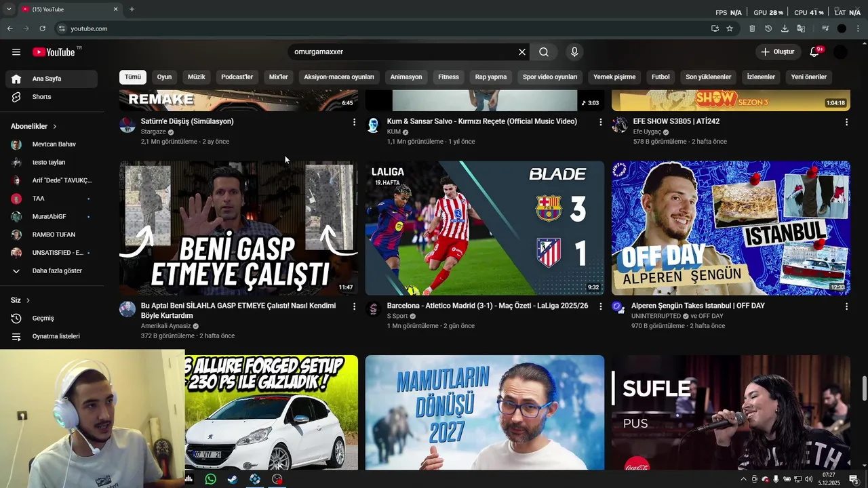Open the browser three-dot menu
Screen dimensions: 868x488
(859, 28)
